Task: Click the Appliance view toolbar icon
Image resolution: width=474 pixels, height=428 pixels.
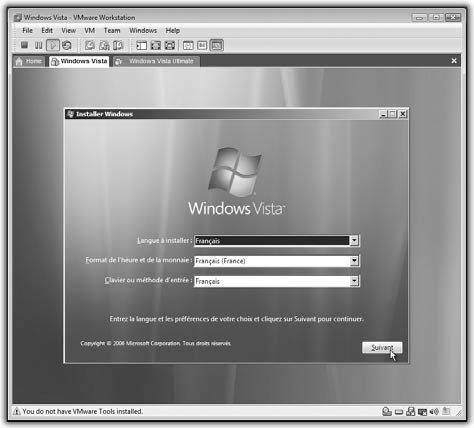Action: tap(202, 45)
